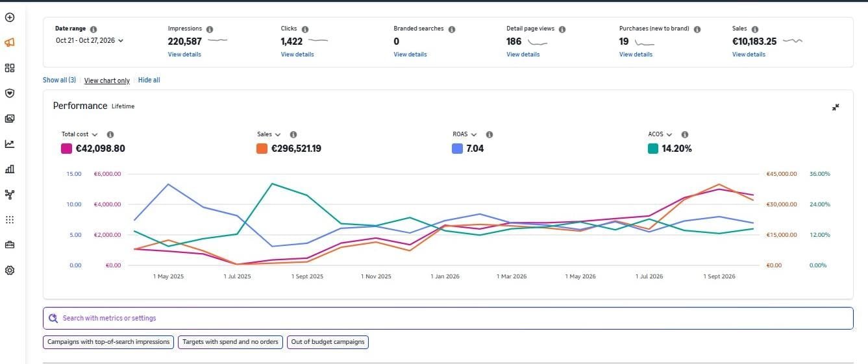This screenshot has width=868, height=364.
Task: Click info icon next to Purchases (new to brand)
Action: (697, 29)
